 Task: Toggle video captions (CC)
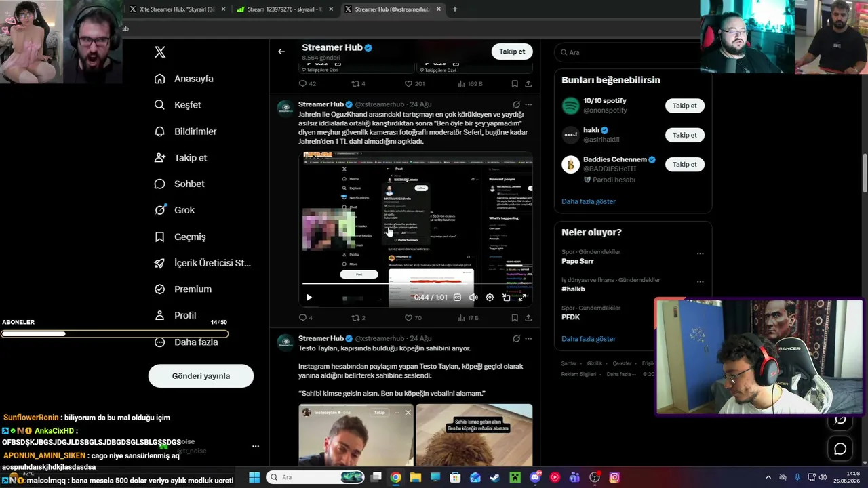click(457, 298)
